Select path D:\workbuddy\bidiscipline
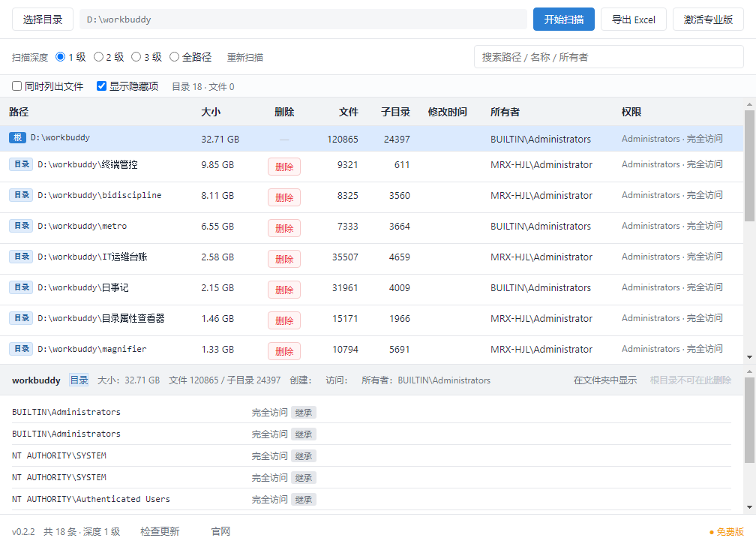The width and height of the screenshot is (756, 547). [100, 195]
